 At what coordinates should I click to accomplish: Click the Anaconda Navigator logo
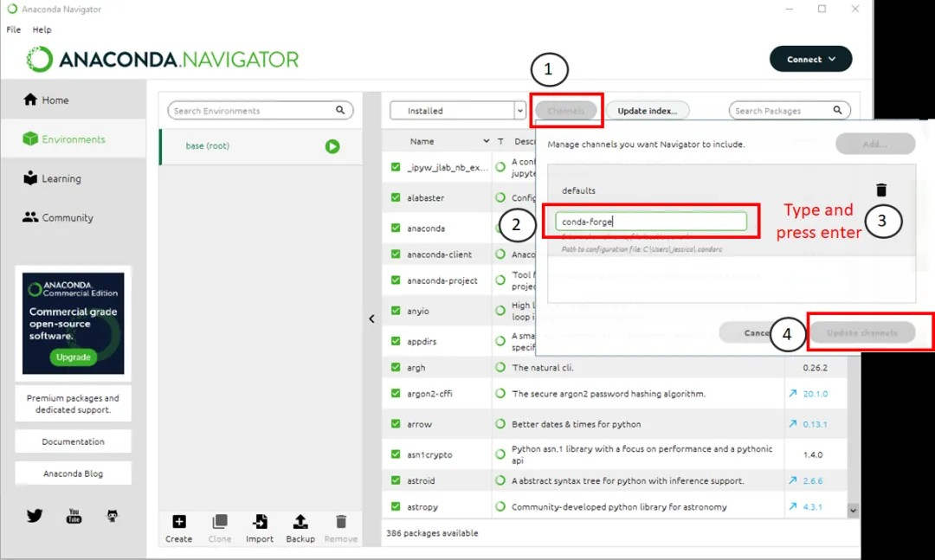[162, 59]
